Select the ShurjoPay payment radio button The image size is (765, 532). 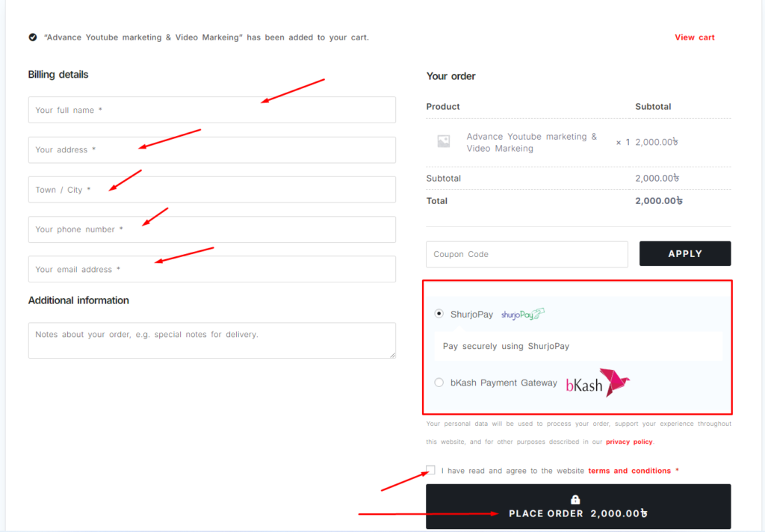(x=439, y=315)
